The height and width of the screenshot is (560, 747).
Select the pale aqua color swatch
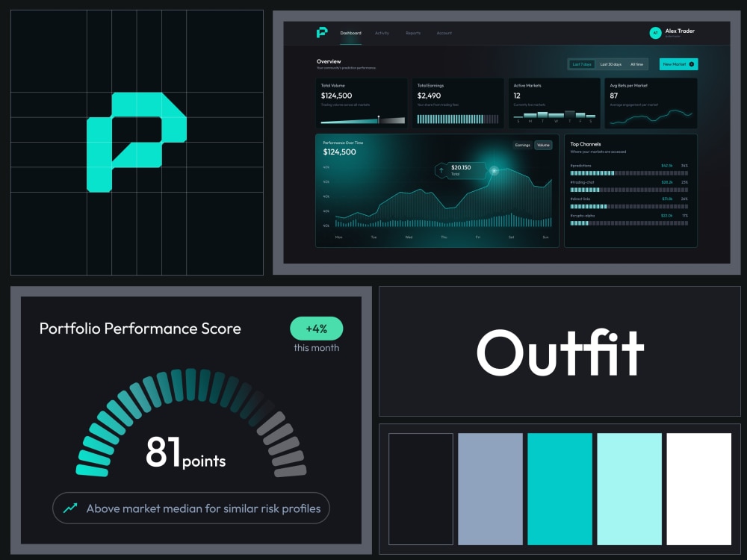coord(629,489)
